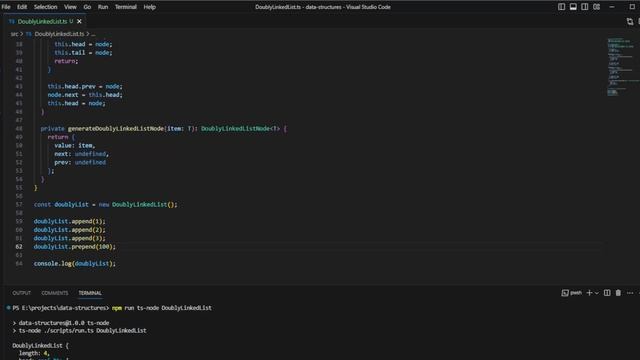Minimize the Visual Studio Code window
The width and height of the screenshot is (640, 360).
612,7
